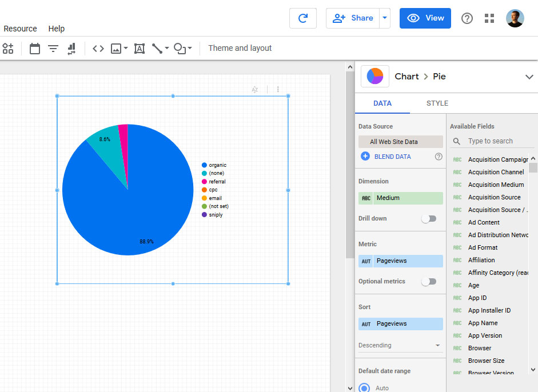Select the URL embed tool
The image size is (538, 392).
coord(98,49)
